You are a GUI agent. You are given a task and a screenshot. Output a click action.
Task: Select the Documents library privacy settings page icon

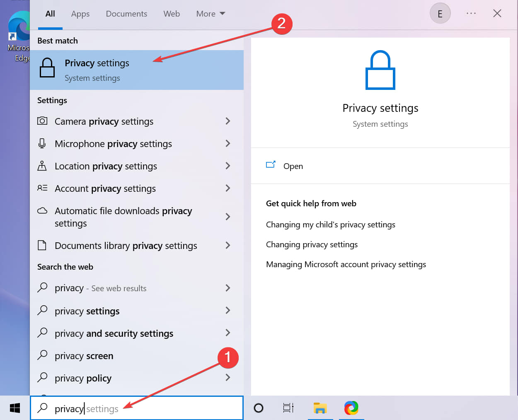(42, 245)
